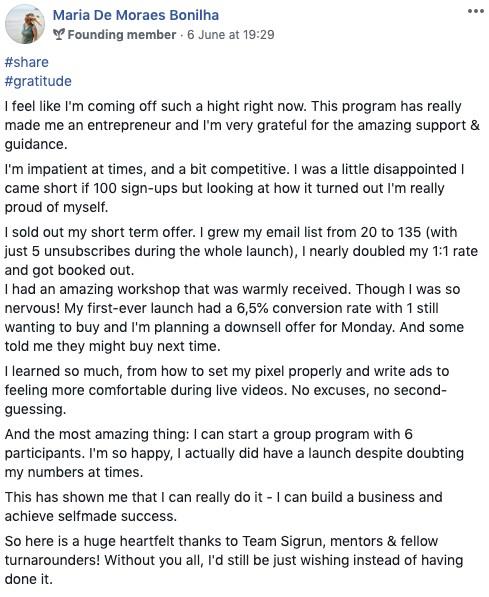
Task: Open Maria's profile picture thumbnail
Action: 25,24
